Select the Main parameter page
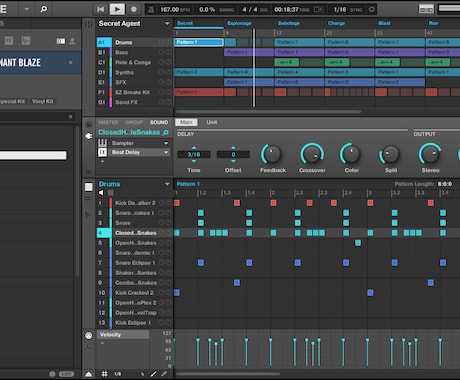460x380 pixels. coord(186,122)
